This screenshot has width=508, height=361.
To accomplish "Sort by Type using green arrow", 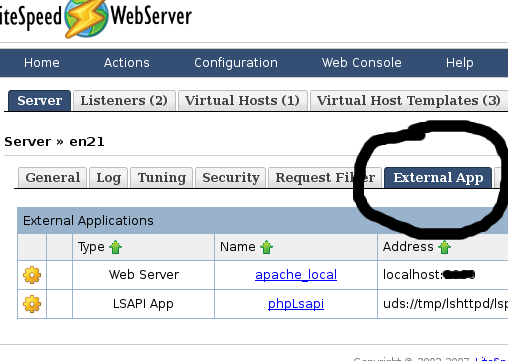I will (116, 247).
